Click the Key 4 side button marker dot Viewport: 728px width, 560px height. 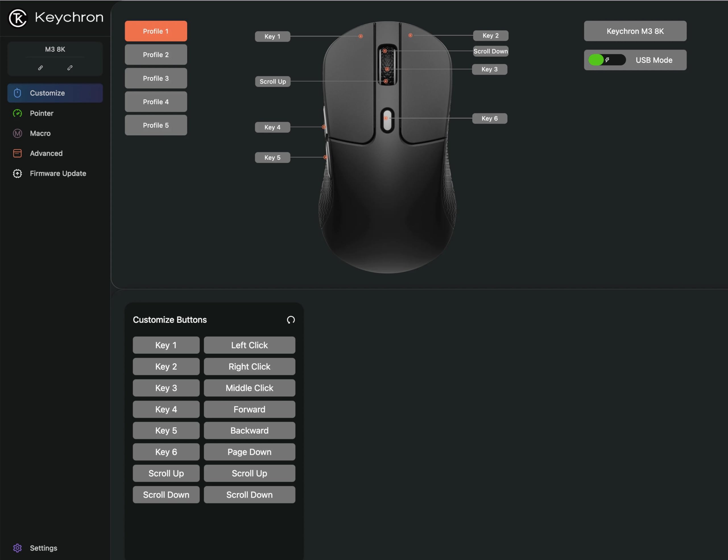[324, 127]
